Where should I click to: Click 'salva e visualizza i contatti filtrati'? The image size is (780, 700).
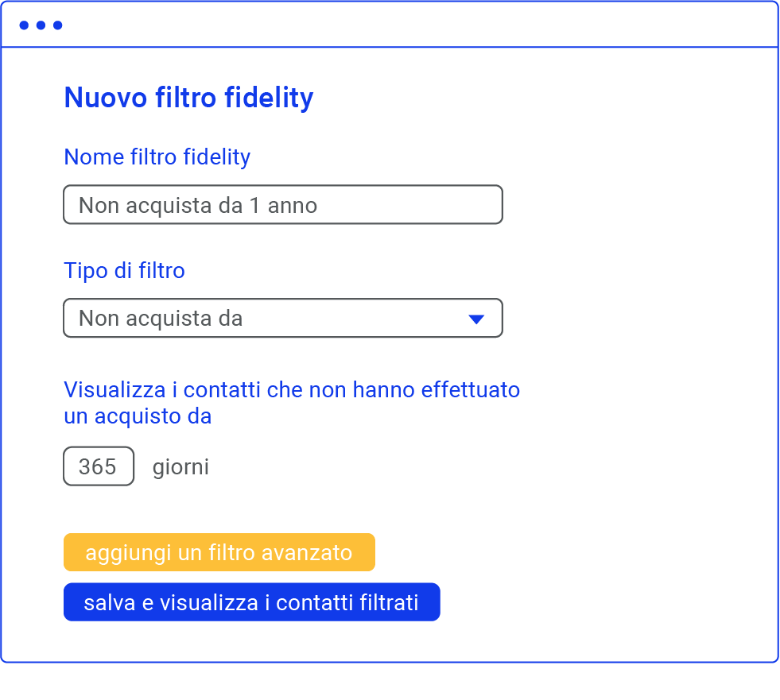click(x=252, y=601)
